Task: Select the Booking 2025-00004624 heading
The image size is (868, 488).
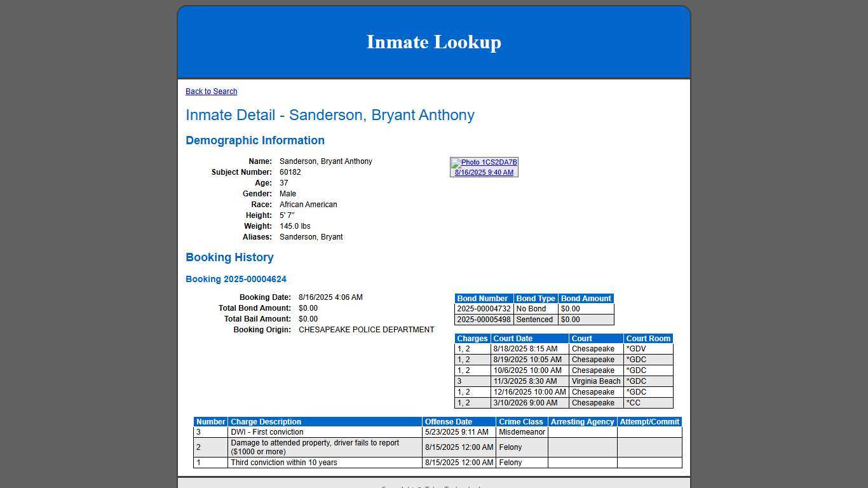Action: click(x=236, y=279)
